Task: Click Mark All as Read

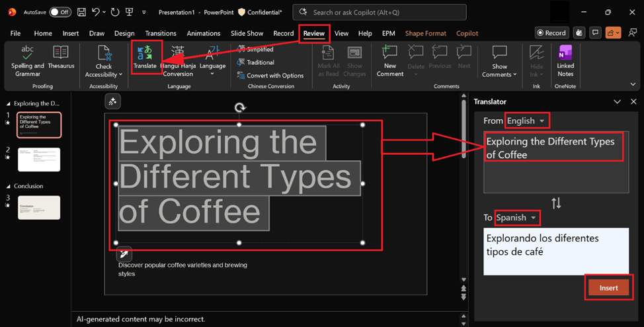Action: [329, 62]
